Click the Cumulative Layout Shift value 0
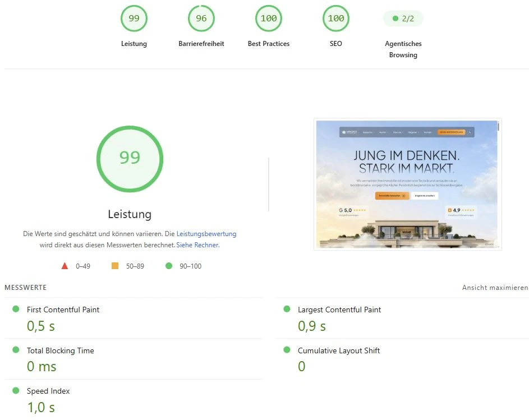Screen dimensions: 529x420 302,367
